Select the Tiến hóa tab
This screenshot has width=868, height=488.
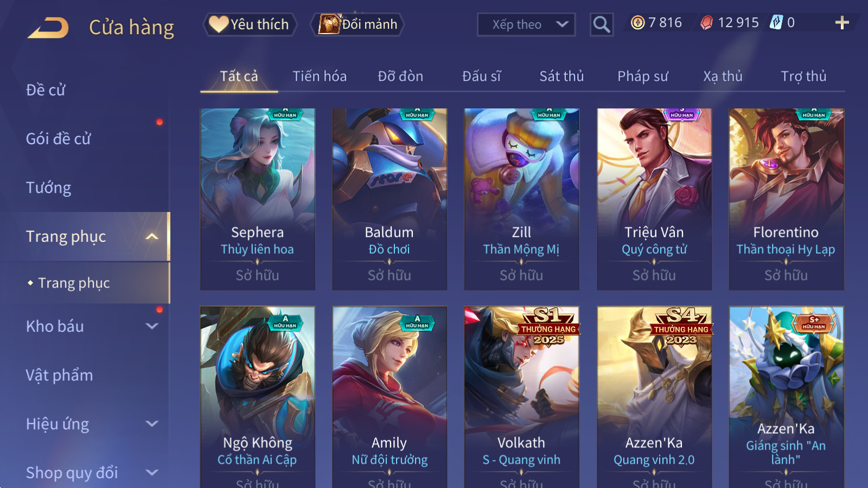pos(320,76)
